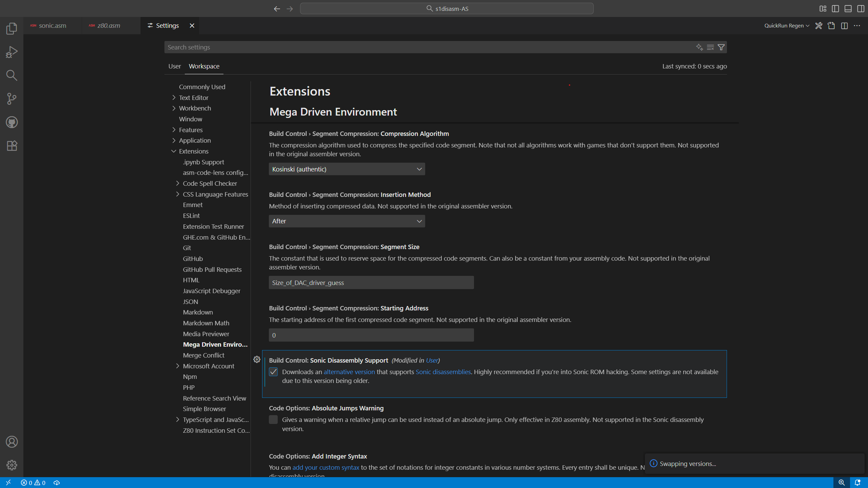Viewport: 868px width, 488px height.
Task: Open the Accounts icon in activity bar
Action: pos(12,442)
